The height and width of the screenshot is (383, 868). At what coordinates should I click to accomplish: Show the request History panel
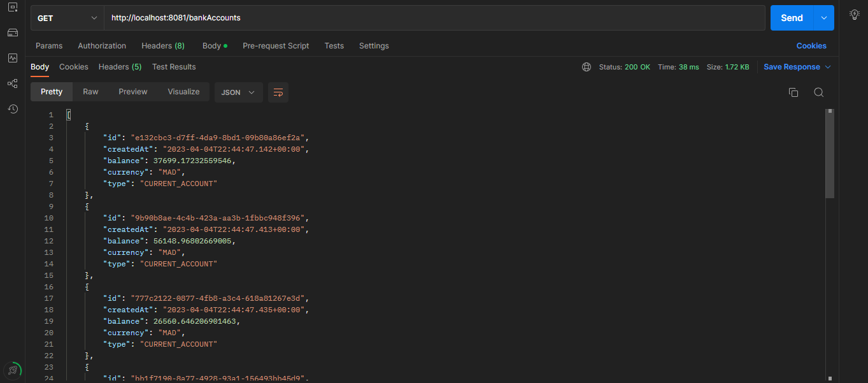pos(13,109)
